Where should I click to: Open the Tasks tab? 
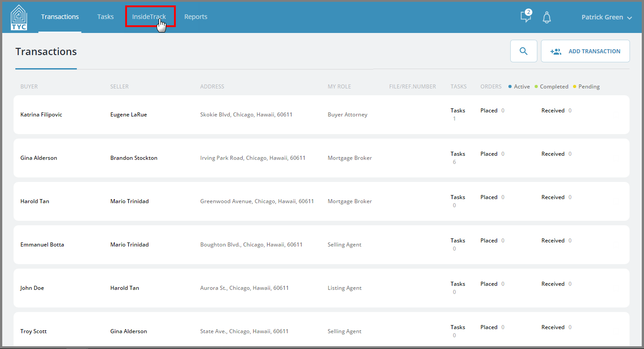[x=105, y=17]
